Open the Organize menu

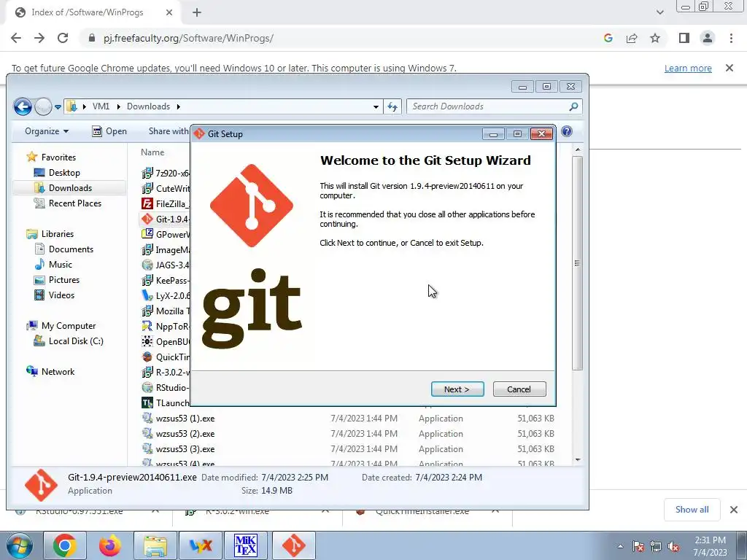pyautogui.click(x=47, y=131)
